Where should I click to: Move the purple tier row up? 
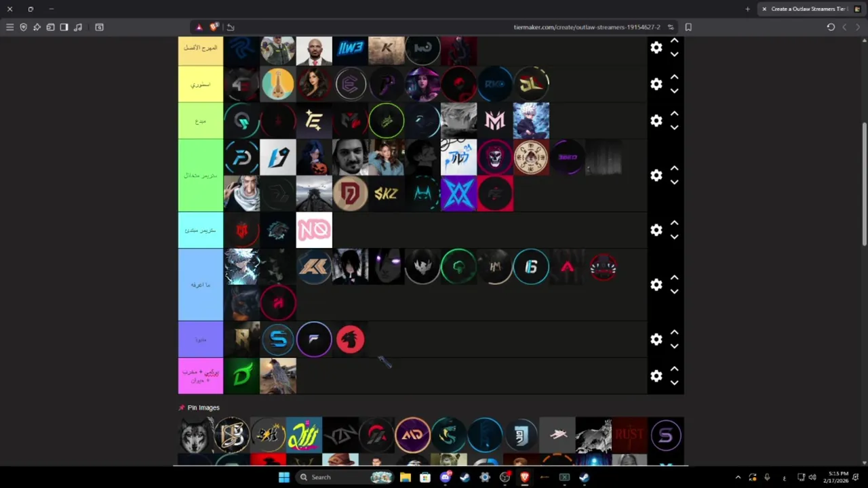[x=674, y=333]
